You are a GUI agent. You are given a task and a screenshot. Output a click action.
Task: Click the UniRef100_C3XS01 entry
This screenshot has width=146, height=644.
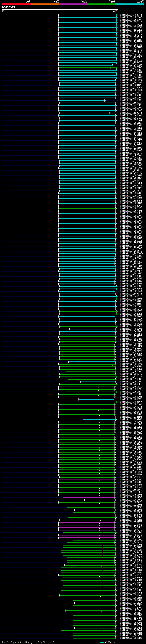tap(131, 565)
